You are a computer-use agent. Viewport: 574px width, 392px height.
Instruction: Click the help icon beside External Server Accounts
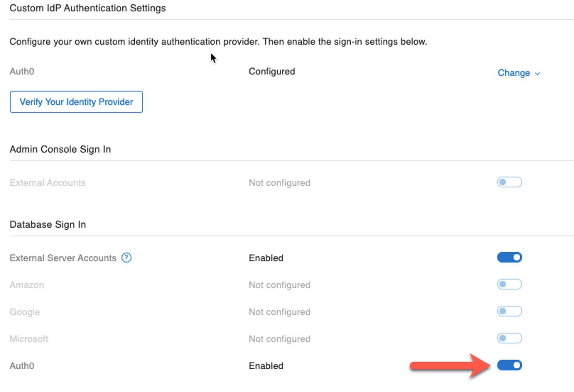pyautogui.click(x=126, y=258)
